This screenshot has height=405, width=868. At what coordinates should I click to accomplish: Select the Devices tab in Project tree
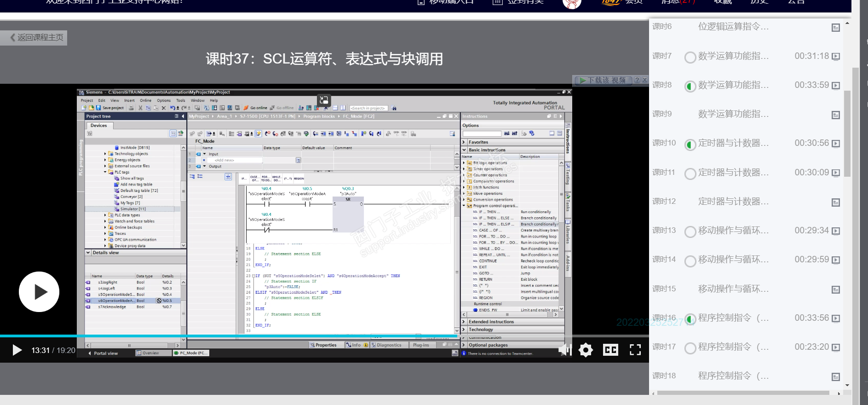tap(98, 126)
